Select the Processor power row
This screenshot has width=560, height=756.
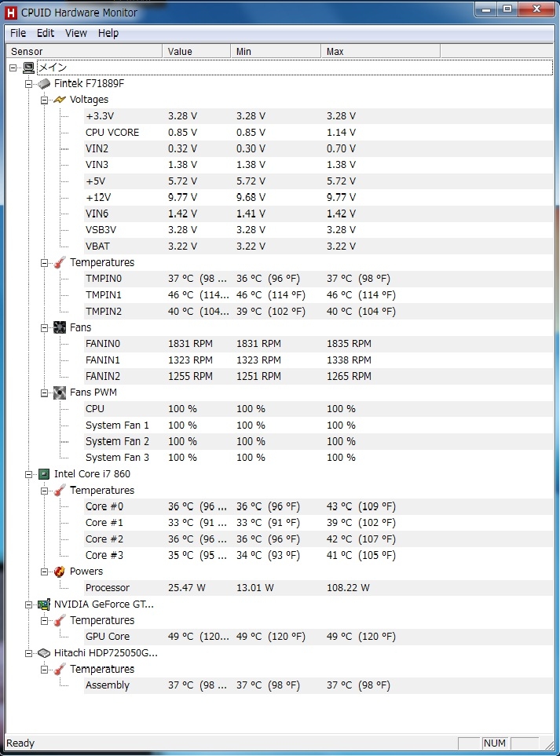click(x=108, y=588)
